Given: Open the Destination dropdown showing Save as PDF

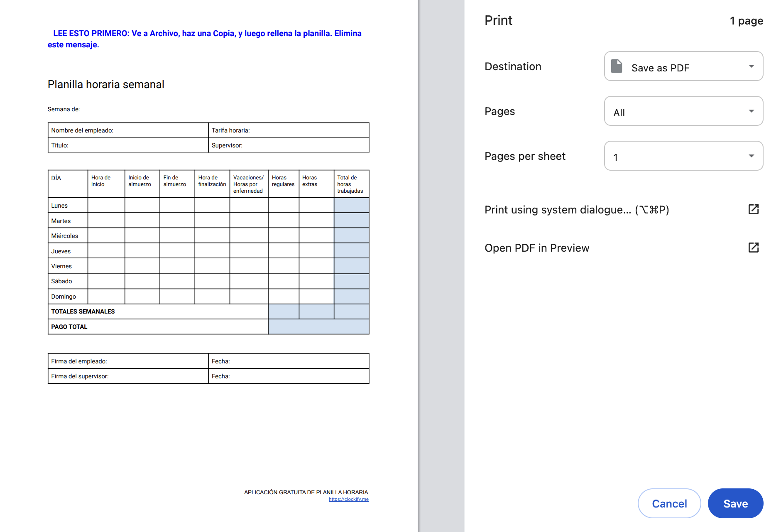Looking at the screenshot, I should [683, 66].
